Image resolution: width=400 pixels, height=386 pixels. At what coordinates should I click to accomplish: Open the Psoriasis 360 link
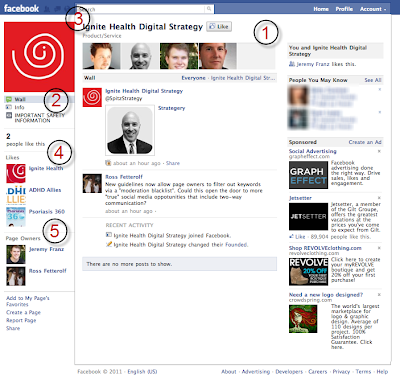47,212
